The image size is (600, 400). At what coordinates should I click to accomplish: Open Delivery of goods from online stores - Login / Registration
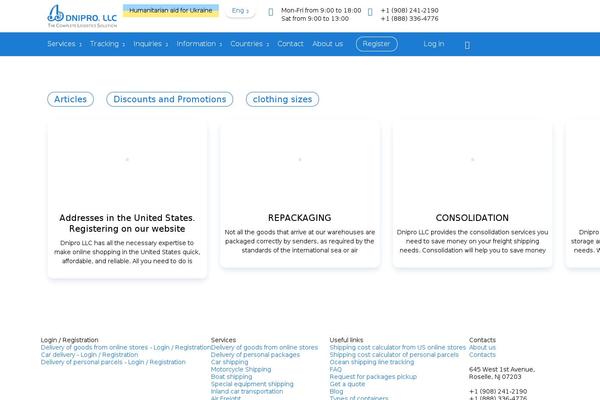[126, 348]
